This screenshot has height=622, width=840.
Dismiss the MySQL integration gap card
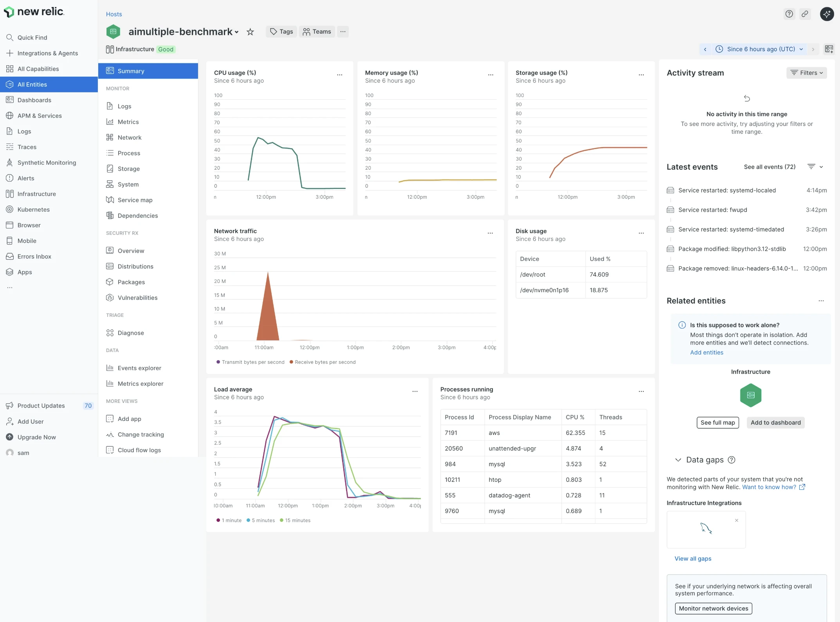(736, 520)
